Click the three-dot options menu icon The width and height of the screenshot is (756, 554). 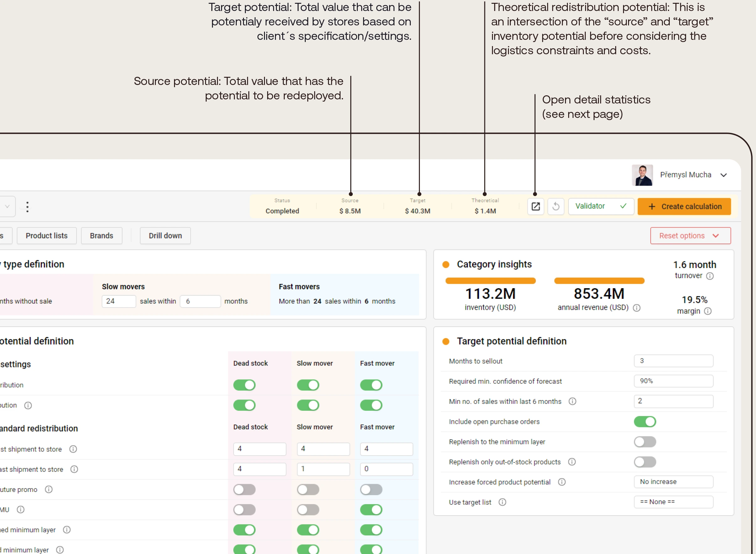pos(27,207)
